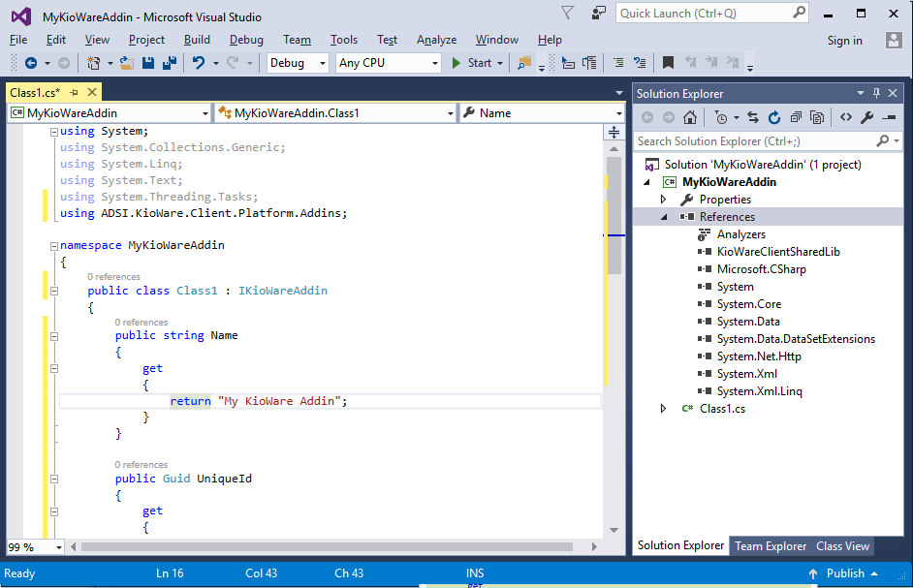Select the System.Net.Http reference
Image resolution: width=913 pixels, height=588 pixels.
point(759,356)
